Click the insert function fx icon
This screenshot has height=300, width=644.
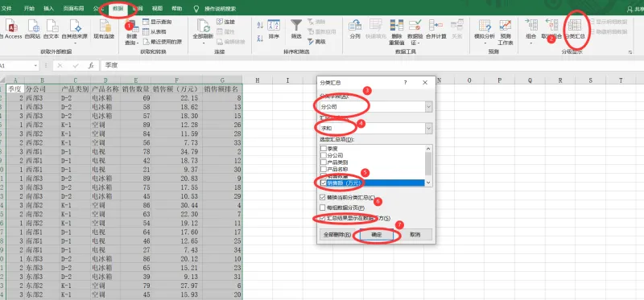tap(91, 66)
